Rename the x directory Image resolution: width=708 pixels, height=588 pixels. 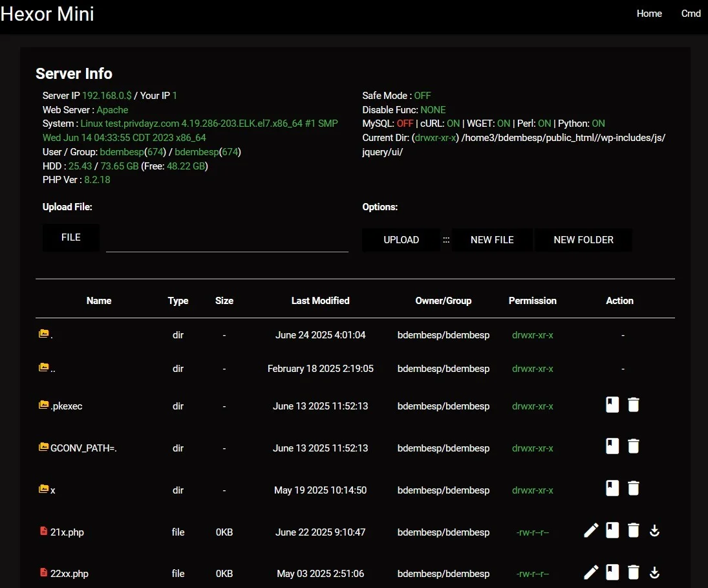tap(612, 488)
